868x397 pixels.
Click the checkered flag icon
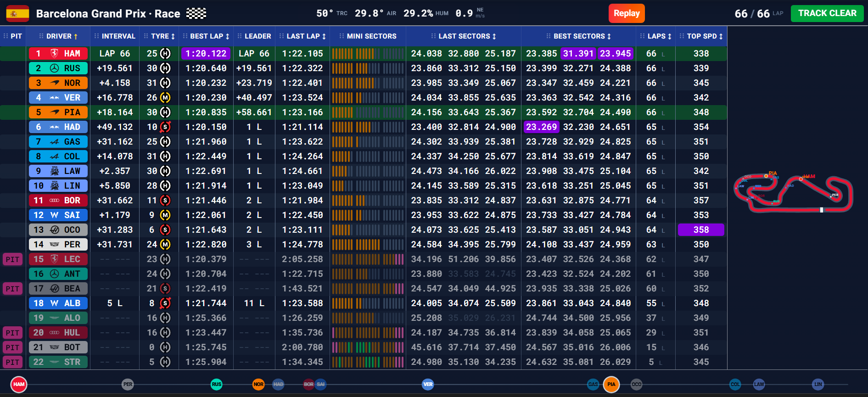tap(196, 13)
